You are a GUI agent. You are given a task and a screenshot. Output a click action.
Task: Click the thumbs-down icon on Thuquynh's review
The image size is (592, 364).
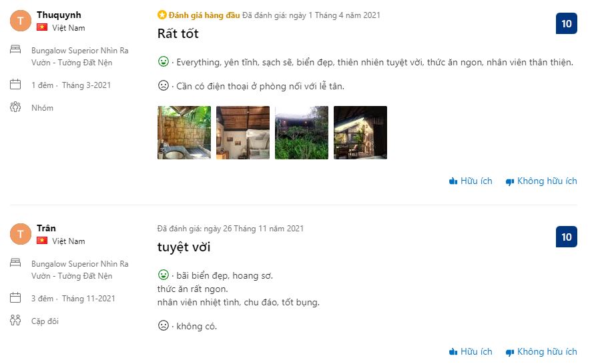point(510,181)
